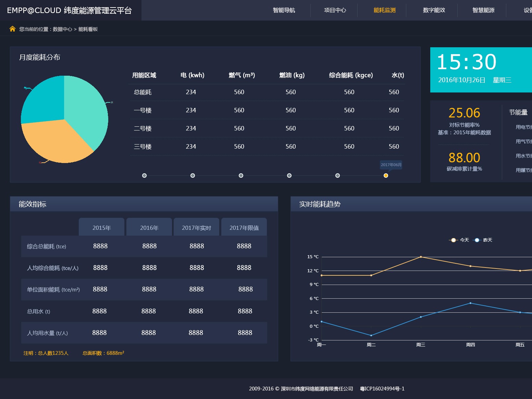Open the 智能导航 menu

[284, 10]
